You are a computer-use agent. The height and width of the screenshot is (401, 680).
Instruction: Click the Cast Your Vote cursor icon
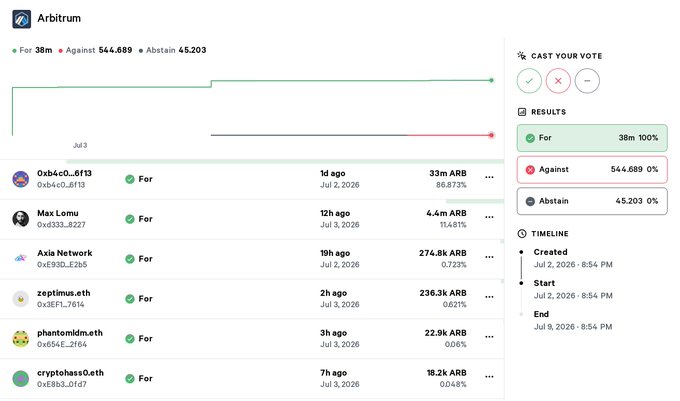point(522,55)
